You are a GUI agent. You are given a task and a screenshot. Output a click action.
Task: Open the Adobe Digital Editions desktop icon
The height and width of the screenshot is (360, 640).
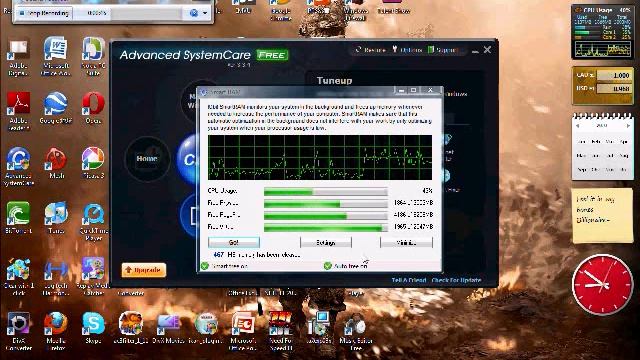pos(18,57)
